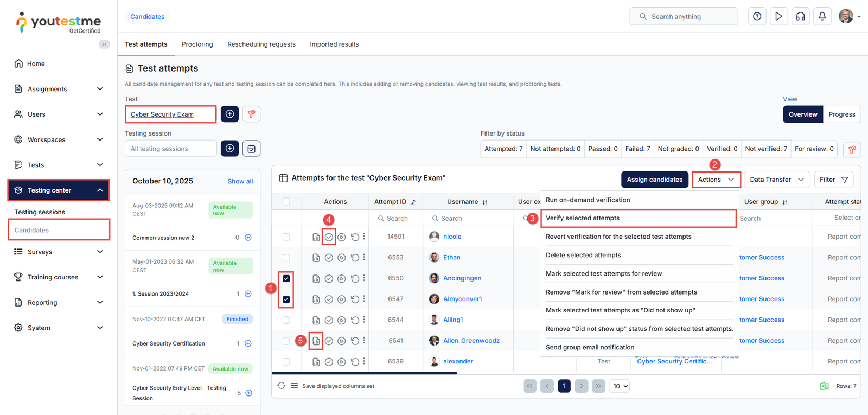Click the verify checkmark icon for attempt 14591
This screenshot has width=868, height=415.
tap(329, 237)
